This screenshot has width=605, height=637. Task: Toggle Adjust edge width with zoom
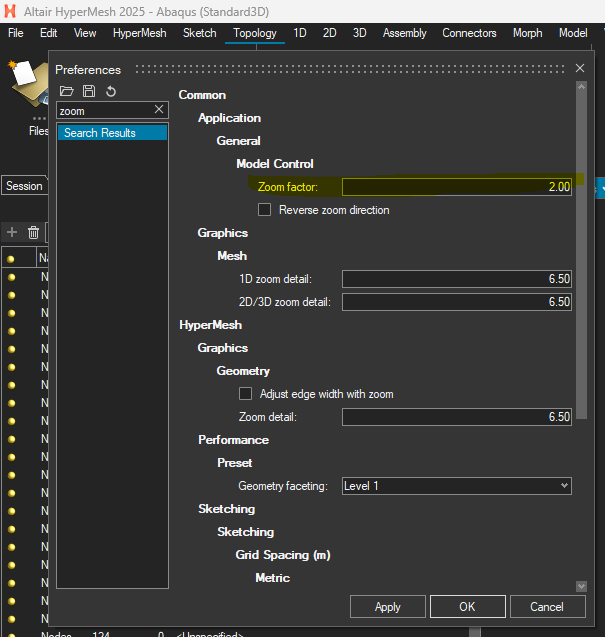[x=245, y=394]
